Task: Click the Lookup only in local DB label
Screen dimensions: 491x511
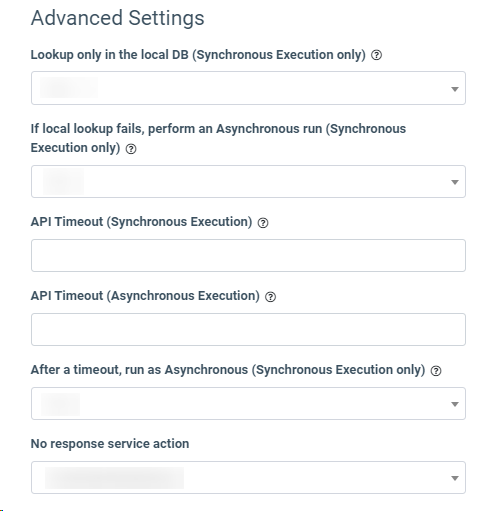Action: click(198, 55)
